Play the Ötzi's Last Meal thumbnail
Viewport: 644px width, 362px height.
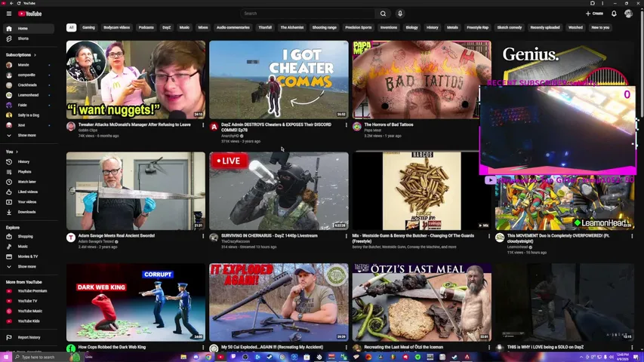(x=421, y=302)
